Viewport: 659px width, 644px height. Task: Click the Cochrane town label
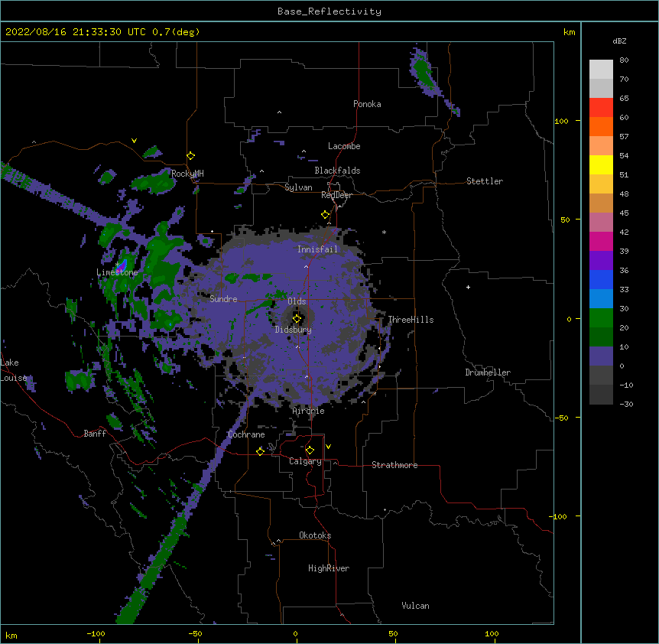point(246,434)
